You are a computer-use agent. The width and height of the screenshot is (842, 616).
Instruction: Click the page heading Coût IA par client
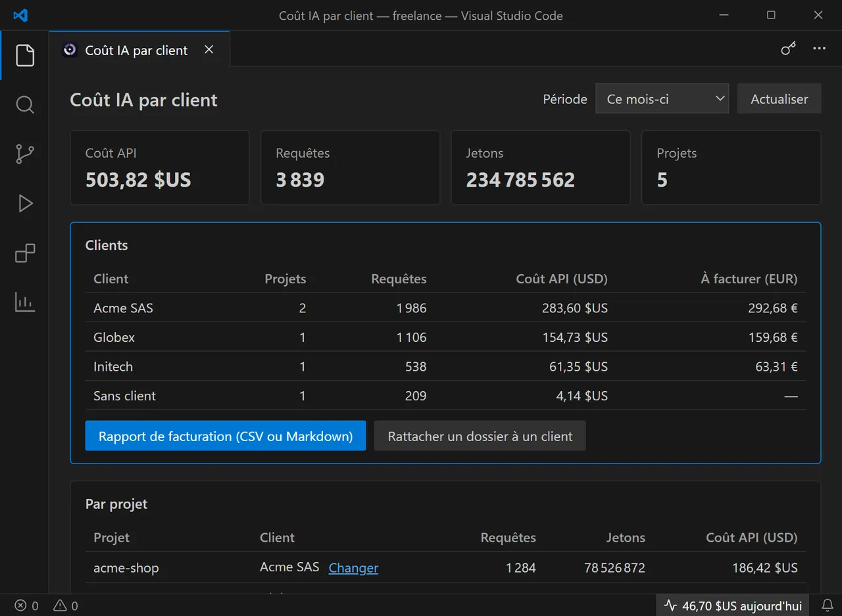[x=143, y=100]
